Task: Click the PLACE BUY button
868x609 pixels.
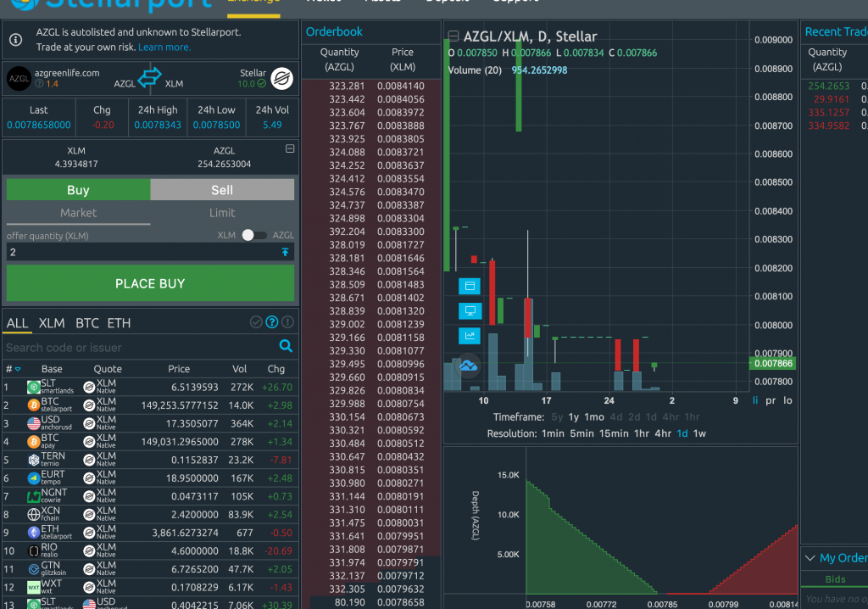Action: 150,283
